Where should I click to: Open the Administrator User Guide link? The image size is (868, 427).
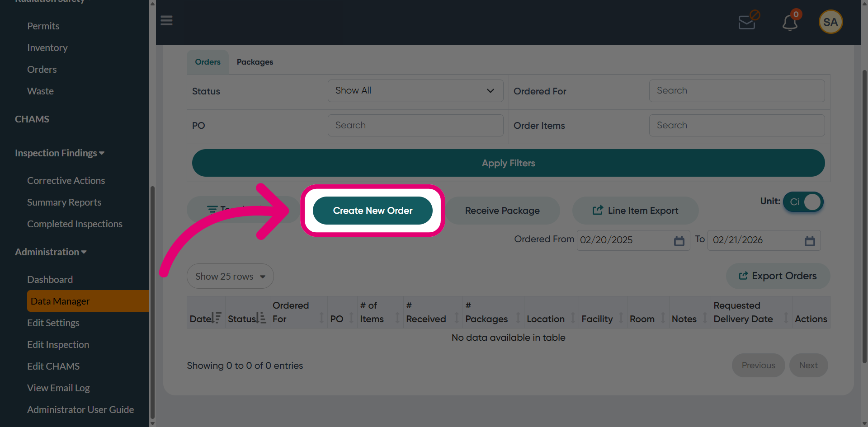[x=80, y=410]
